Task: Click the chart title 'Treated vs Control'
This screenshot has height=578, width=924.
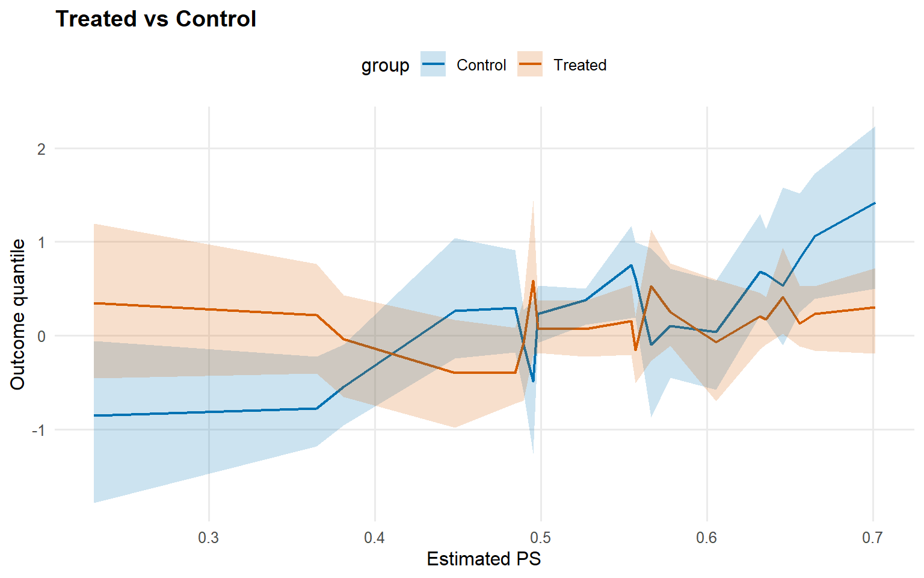Action: 156,19
